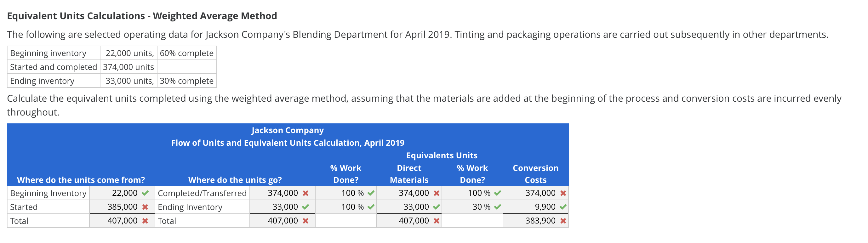Viewport: 868px width, 243px height.
Task: Select Direct Materials total field 407,000
Action: coord(409,221)
